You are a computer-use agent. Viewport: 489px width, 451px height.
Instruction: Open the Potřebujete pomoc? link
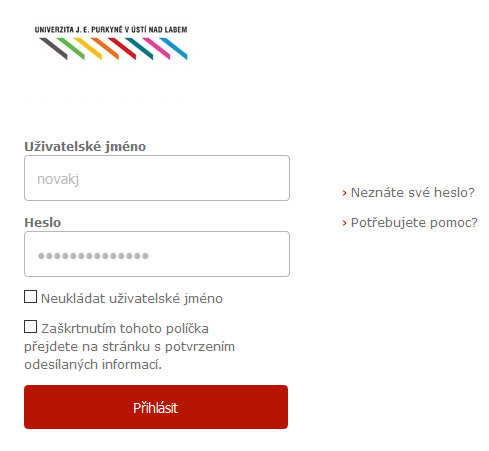point(414,223)
